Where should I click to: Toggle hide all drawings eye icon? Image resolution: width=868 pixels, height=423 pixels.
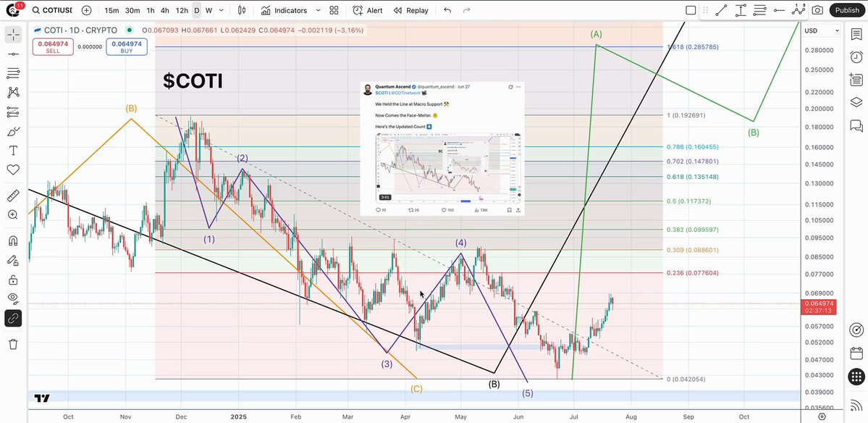13,299
